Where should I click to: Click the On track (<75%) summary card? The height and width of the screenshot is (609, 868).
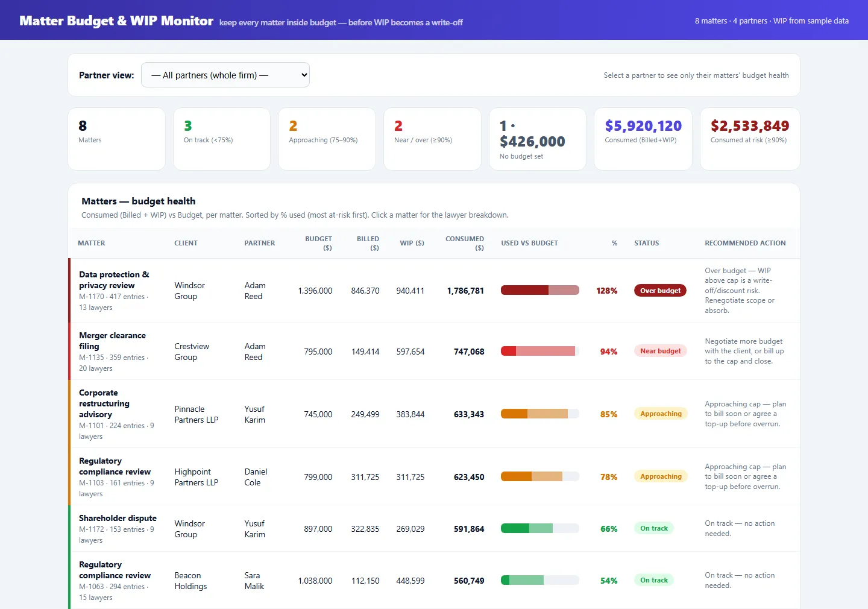[x=222, y=139]
